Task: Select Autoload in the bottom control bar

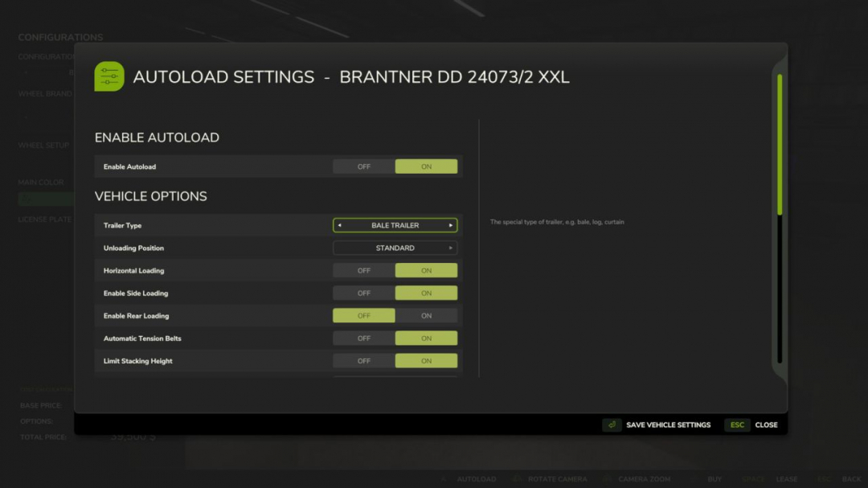Action: (476, 478)
